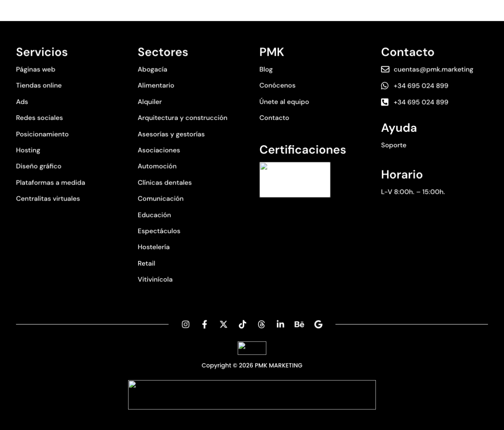Click the WhatsApp phone number link

420,86
